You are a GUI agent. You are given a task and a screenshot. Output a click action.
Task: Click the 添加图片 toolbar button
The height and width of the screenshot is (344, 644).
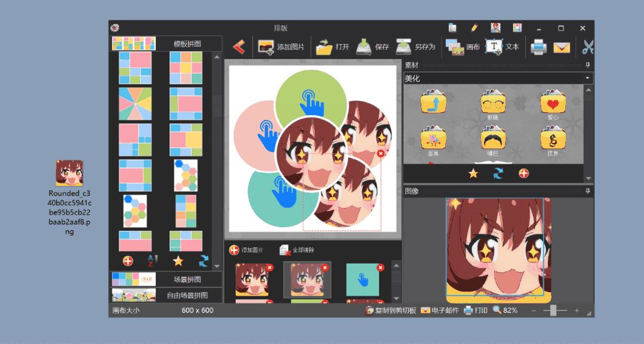click(281, 47)
